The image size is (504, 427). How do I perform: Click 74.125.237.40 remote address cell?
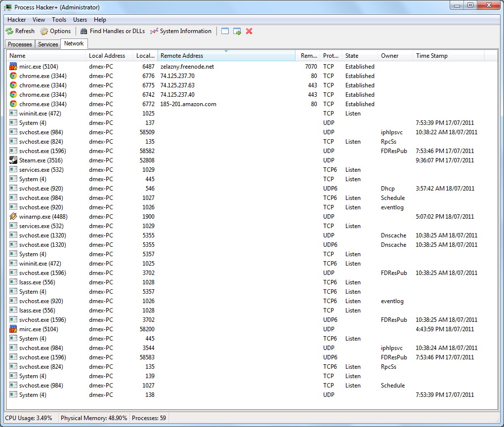point(177,95)
